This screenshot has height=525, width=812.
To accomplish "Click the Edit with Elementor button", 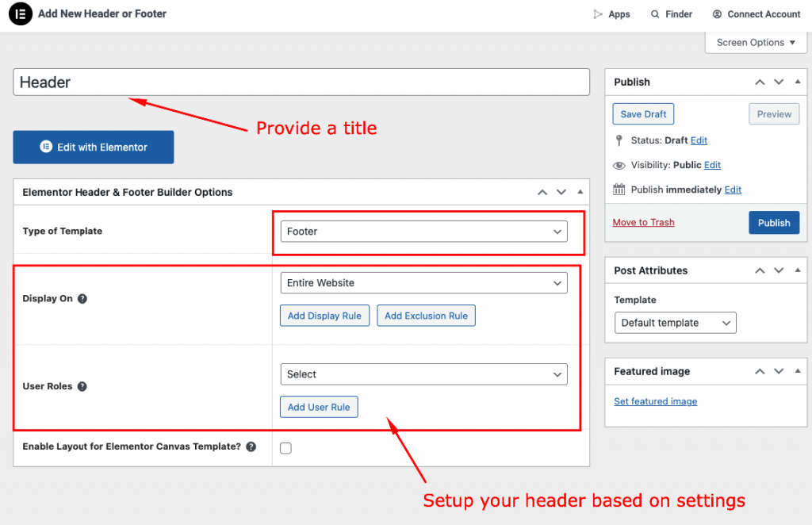I will point(94,148).
